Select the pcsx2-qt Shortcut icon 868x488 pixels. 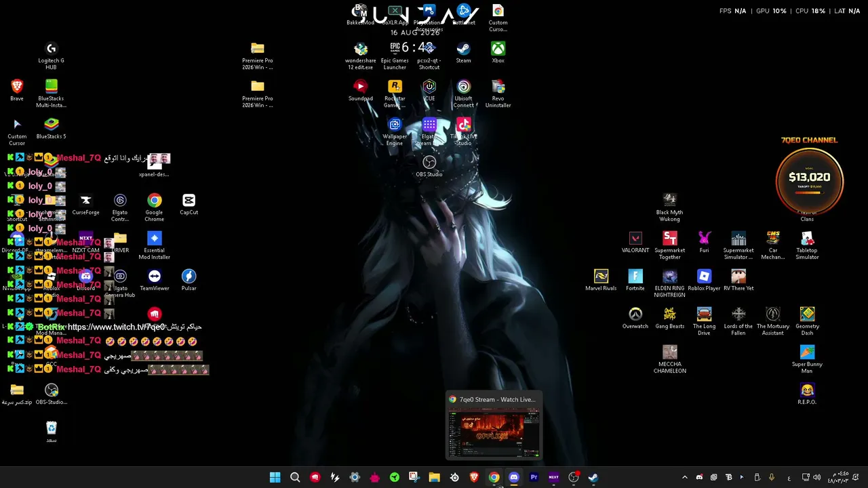[x=429, y=56]
